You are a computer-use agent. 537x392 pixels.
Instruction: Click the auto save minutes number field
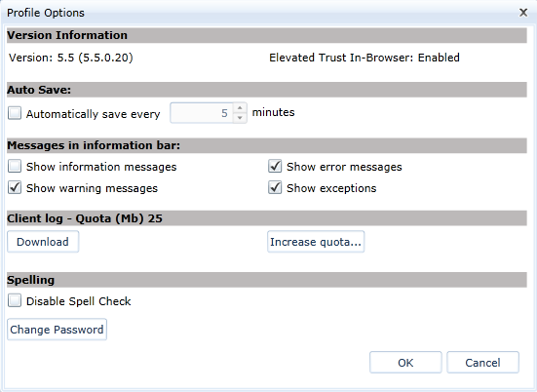[x=202, y=113]
